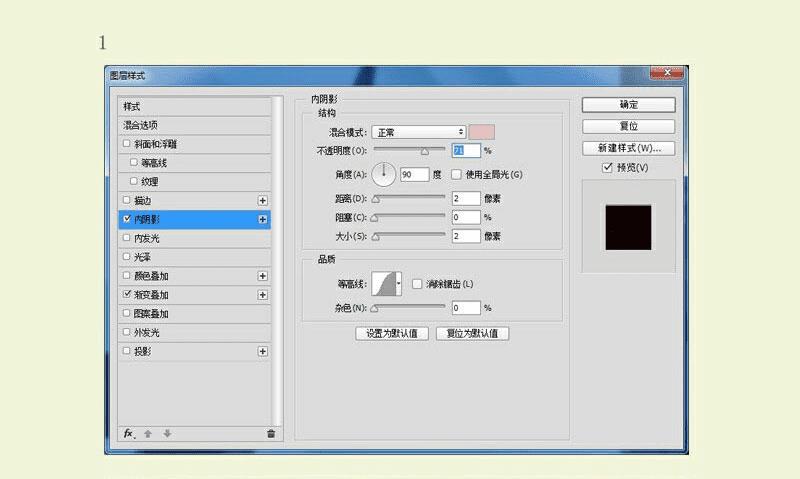Toggle the 预览 checkbox
The image size is (800, 479).
pyautogui.click(x=607, y=167)
